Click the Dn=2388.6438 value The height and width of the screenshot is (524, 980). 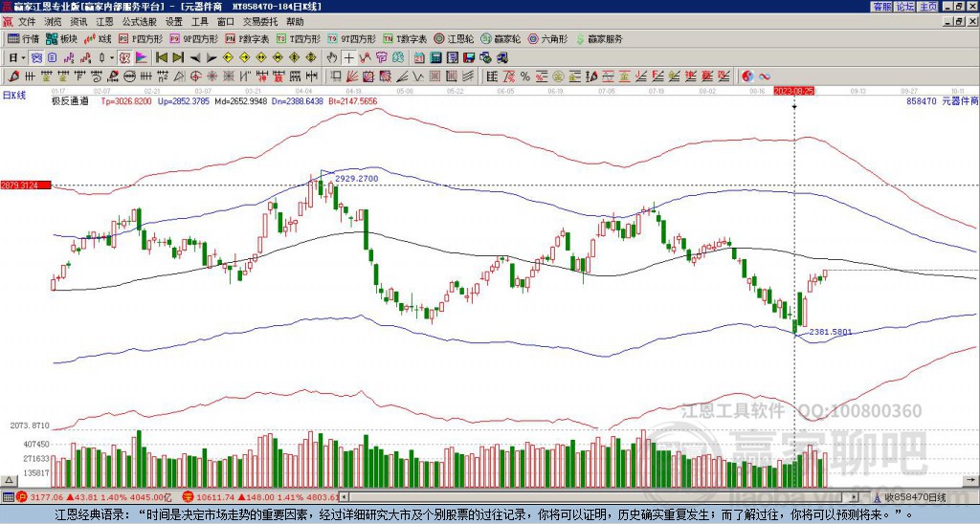pos(298,100)
